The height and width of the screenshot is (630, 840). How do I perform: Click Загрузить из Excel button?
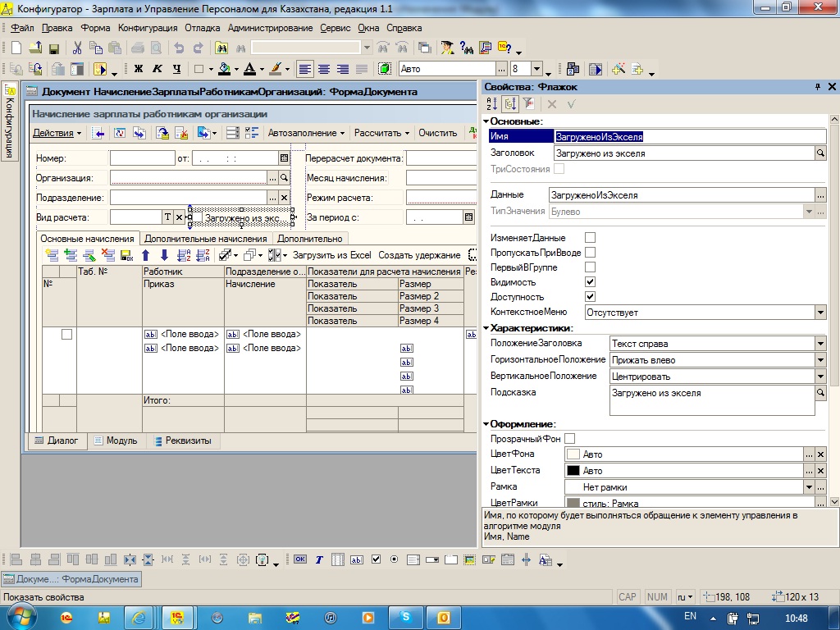[331, 255]
